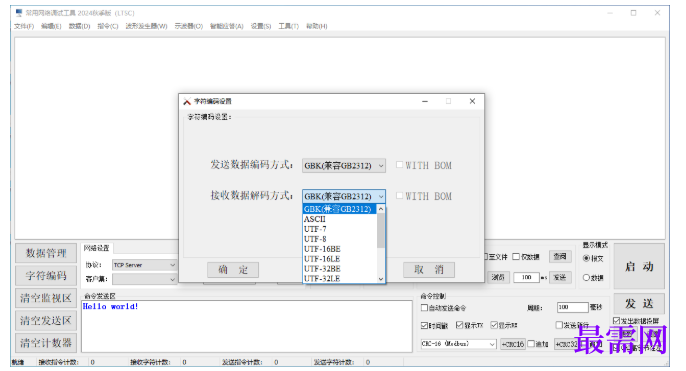Select UTF-16BE in the dropdown list
Image resolution: width=686 pixels, height=371 pixels.
340,249
